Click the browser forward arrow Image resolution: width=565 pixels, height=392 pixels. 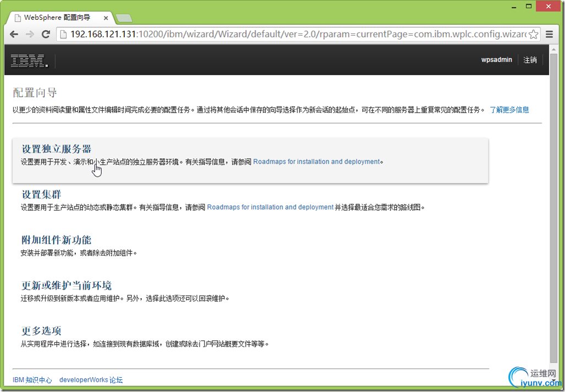(x=30, y=34)
